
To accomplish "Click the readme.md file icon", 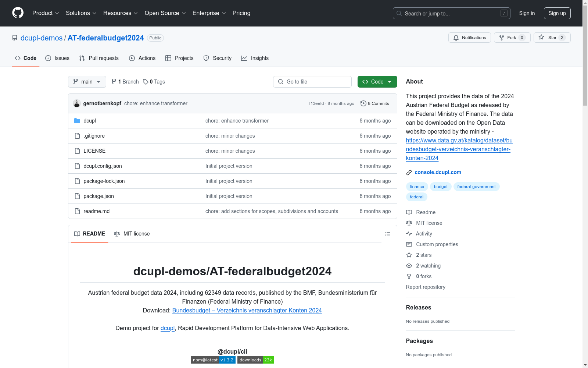I will (77, 211).
